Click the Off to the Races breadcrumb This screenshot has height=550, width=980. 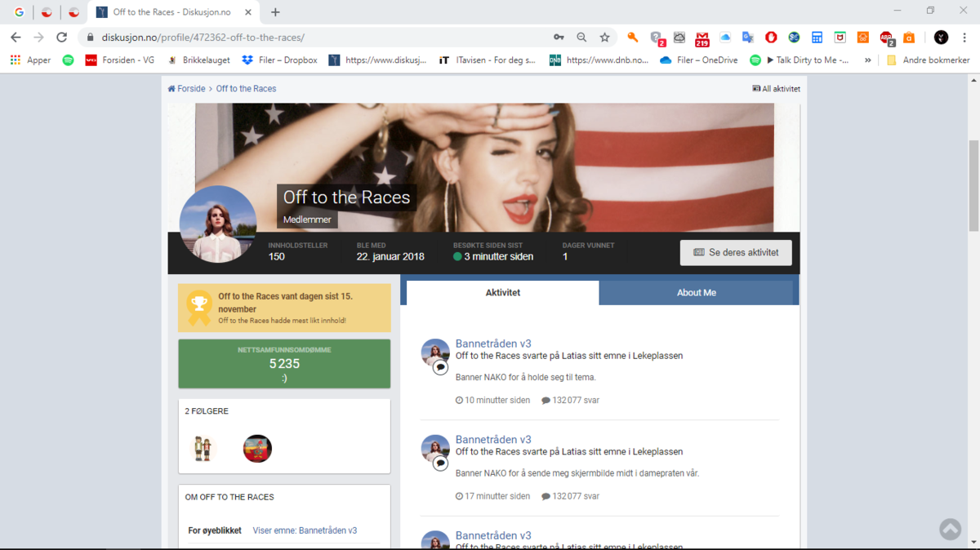pyautogui.click(x=246, y=88)
